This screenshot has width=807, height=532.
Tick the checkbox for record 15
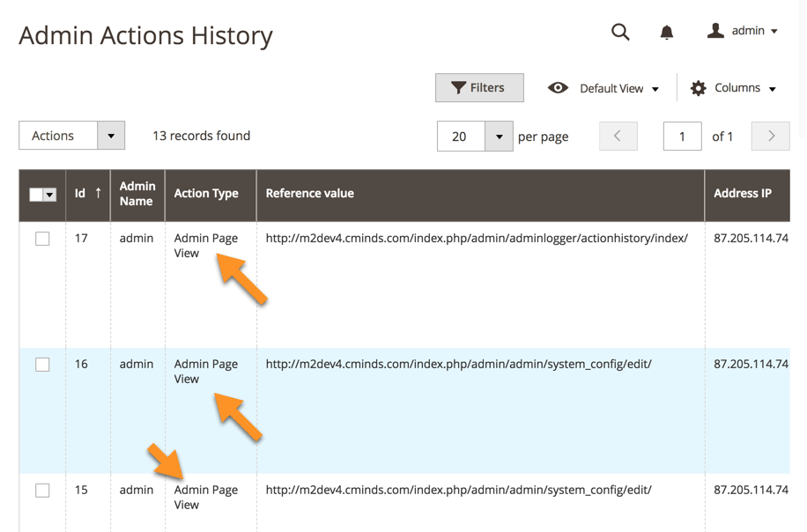pyautogui.click(x=42, y=491)
